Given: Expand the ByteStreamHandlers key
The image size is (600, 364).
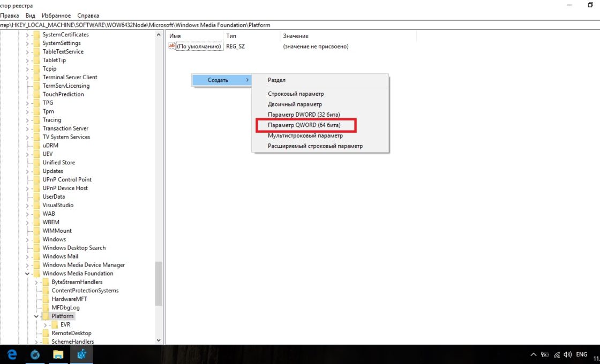Looking at the screenshot, I should click(36, 283).
